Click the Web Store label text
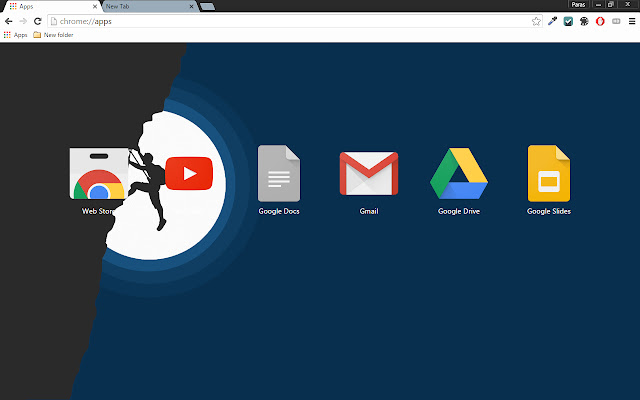The width and height of the screenshot is (640, 400). tap(99, 211)
